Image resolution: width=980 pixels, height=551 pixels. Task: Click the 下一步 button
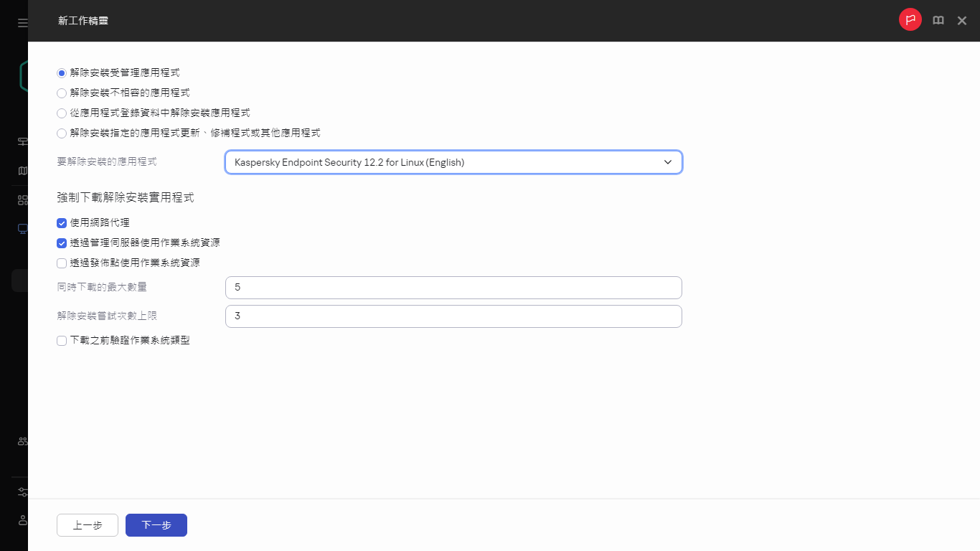(x=156, y=525)
